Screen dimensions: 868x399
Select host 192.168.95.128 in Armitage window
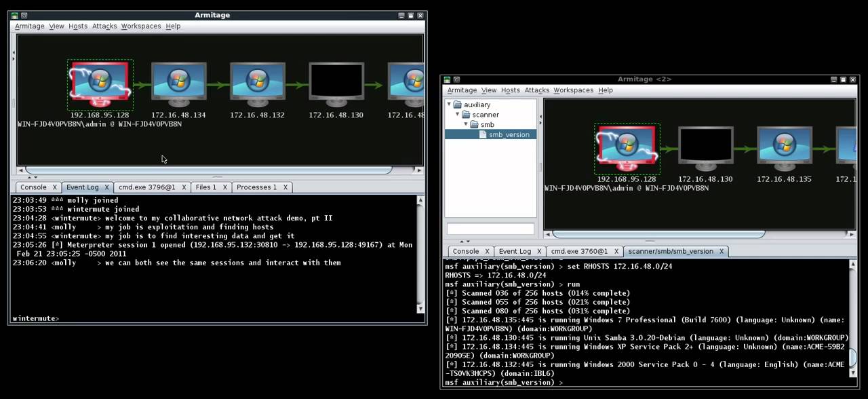(x=100, y=85)
